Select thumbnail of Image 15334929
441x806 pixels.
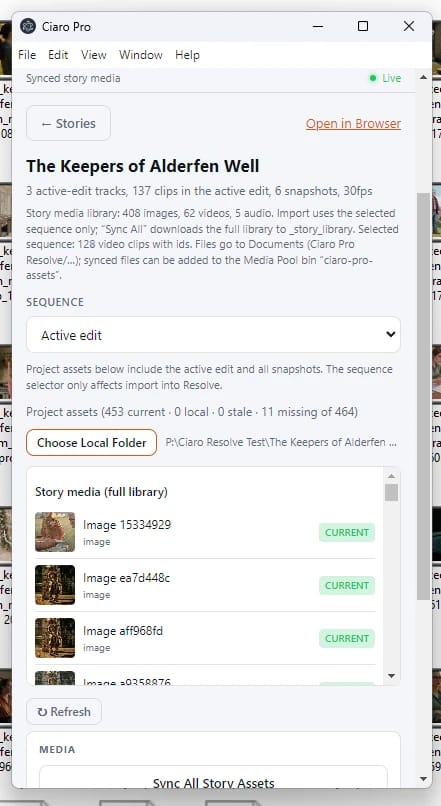[x=55, y=532]
